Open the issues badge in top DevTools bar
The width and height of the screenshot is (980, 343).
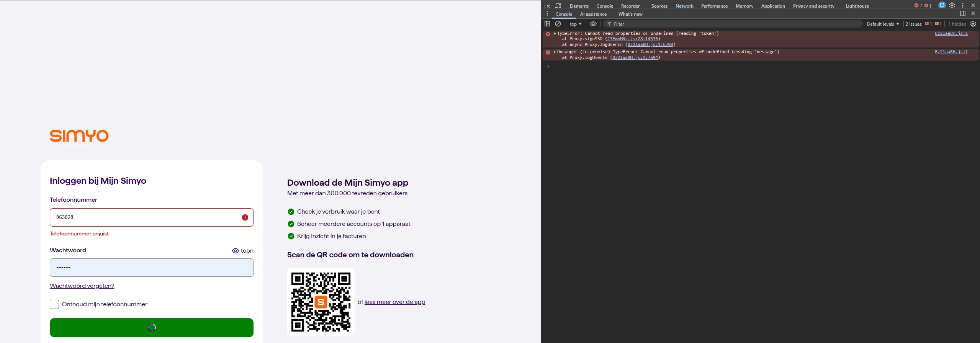pos(928,5)
